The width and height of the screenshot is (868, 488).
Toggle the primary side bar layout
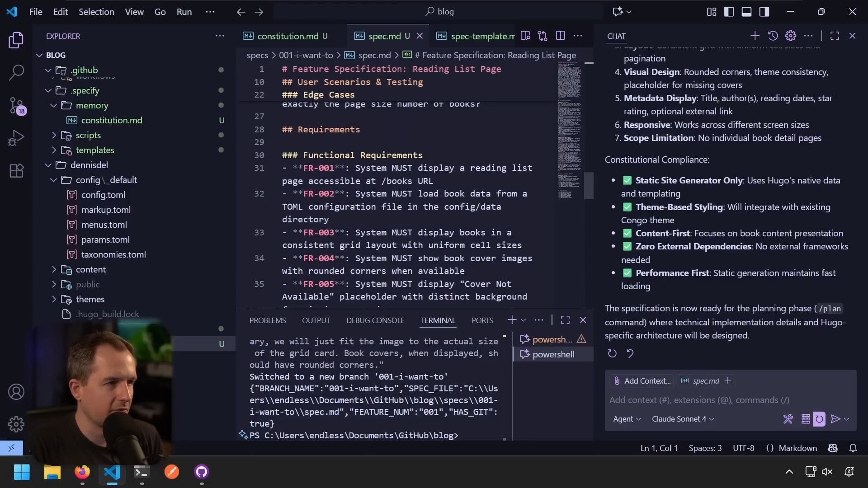click(729, 12)
